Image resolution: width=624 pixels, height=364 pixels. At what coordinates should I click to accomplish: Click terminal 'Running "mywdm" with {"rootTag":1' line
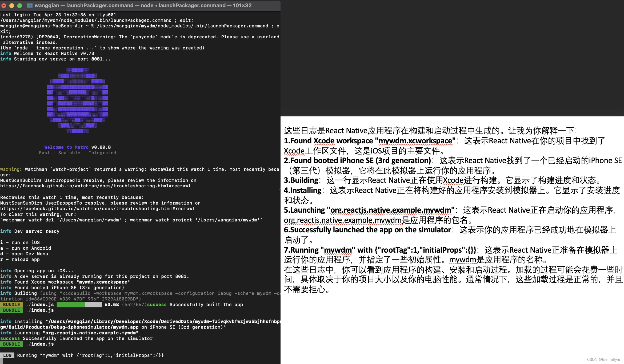coord(90,355)
